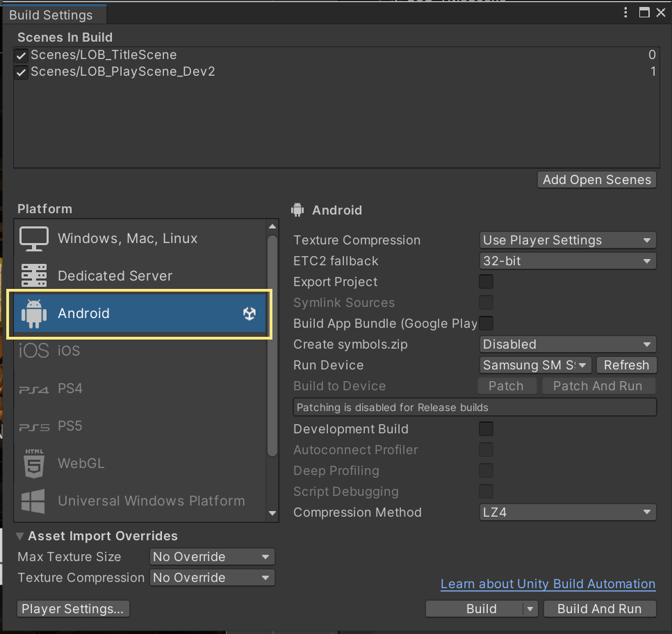Viewport: 672px width, 634px height.
Task: Close the Build Settings window
Action: (x=661, y=12)
